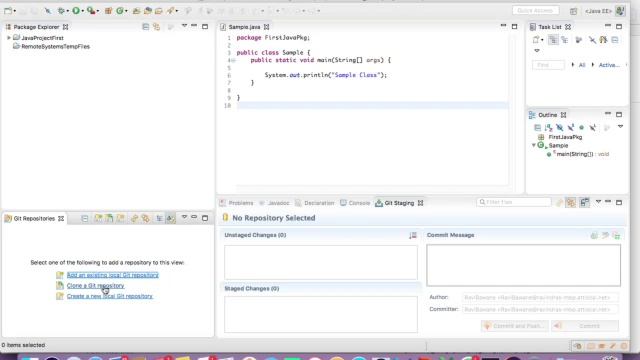Open the Task List view menu triangle
640x360 pixels.
pos(537,51)
